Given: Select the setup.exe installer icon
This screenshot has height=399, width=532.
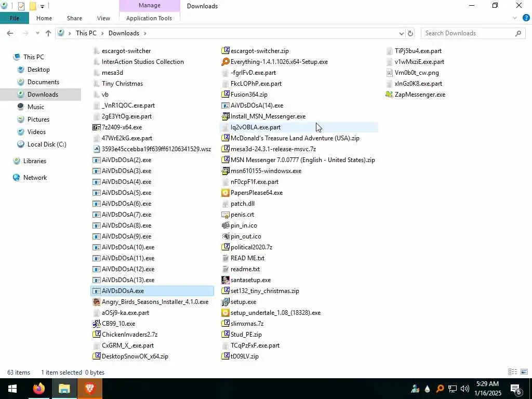Looking at the screenshot, I should coord(225,302).
